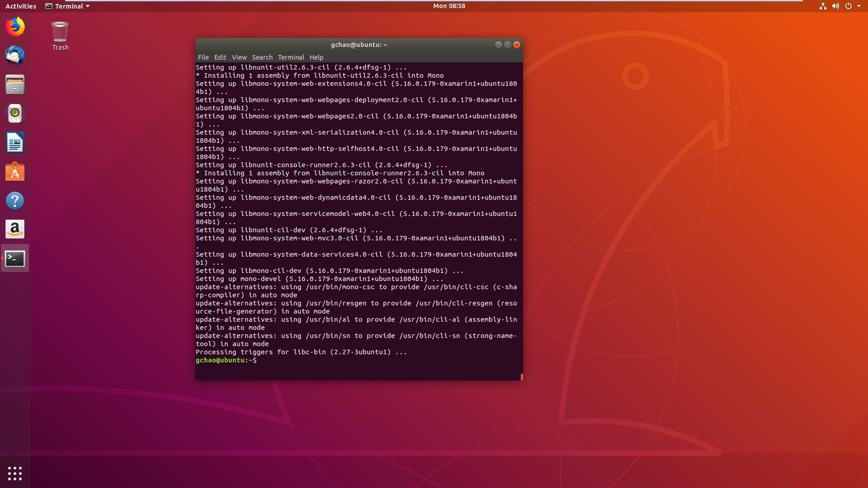Open the Ubuntu Software Center icon
This screenshot has width=868, height=488.
tap(15, 172)
